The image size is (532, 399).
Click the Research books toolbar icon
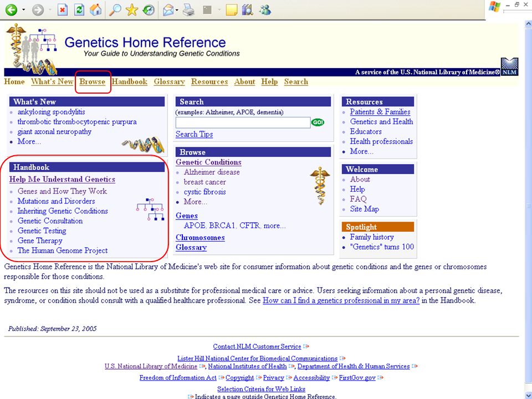248,10
